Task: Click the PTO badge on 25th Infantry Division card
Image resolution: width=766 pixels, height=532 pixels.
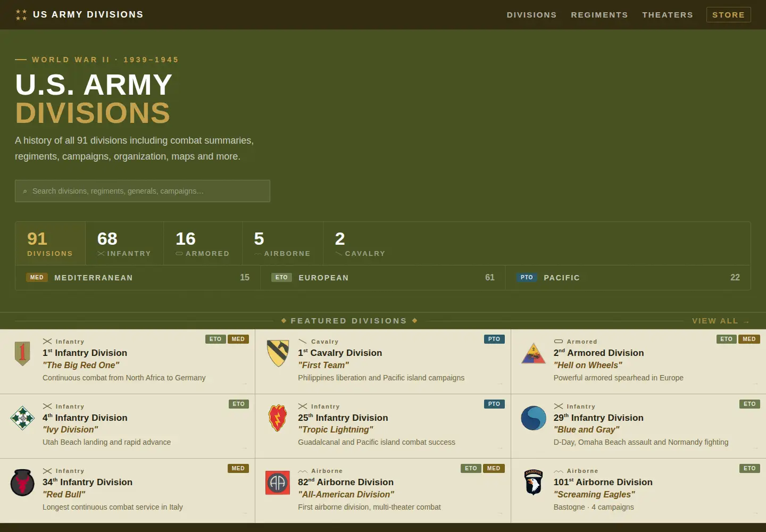Action: (494, 404)
